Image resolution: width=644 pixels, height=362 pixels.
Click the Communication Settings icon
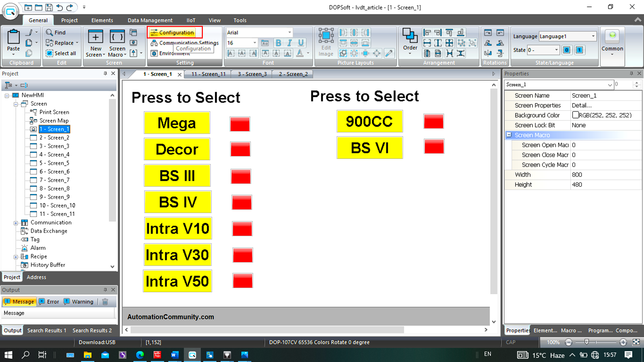click(x=155, y=42)
